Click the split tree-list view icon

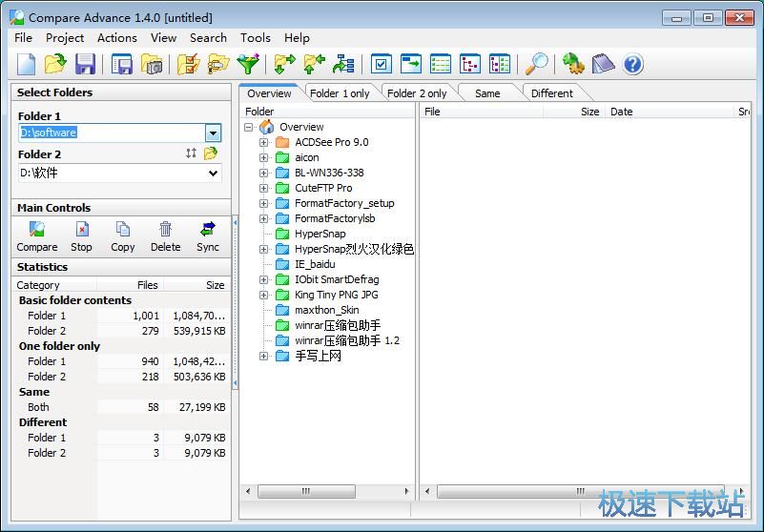click(500, 64)
